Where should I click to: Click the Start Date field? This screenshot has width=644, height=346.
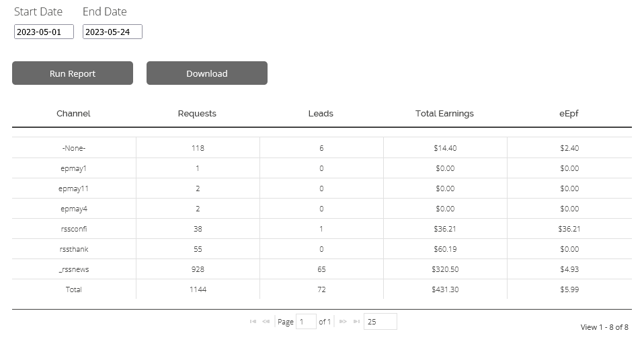(x=44, y=32)
